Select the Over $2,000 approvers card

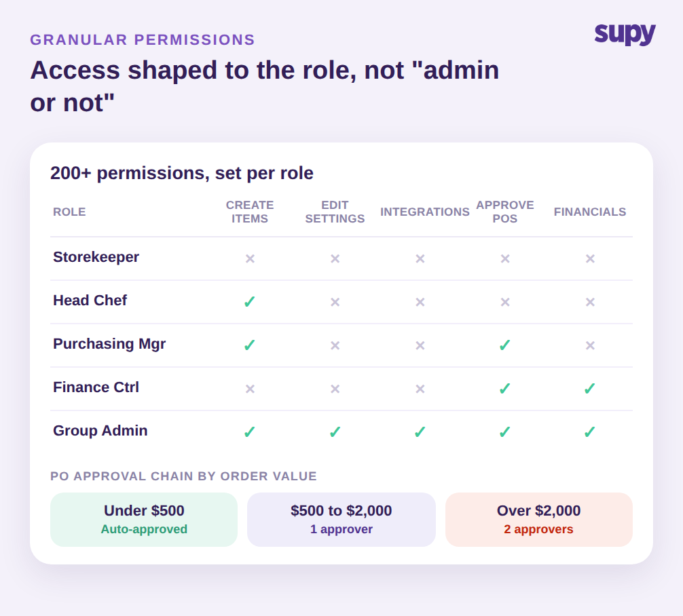tap(539, 520)
